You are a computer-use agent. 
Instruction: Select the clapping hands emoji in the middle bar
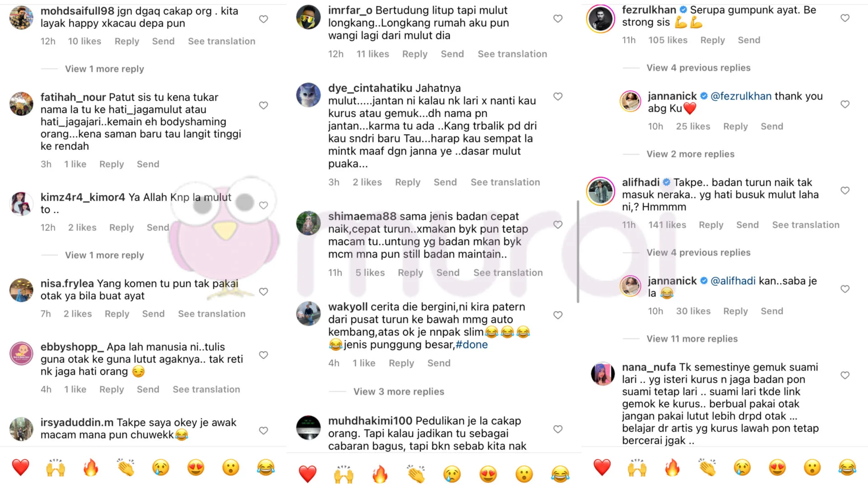tap(416, 474)
